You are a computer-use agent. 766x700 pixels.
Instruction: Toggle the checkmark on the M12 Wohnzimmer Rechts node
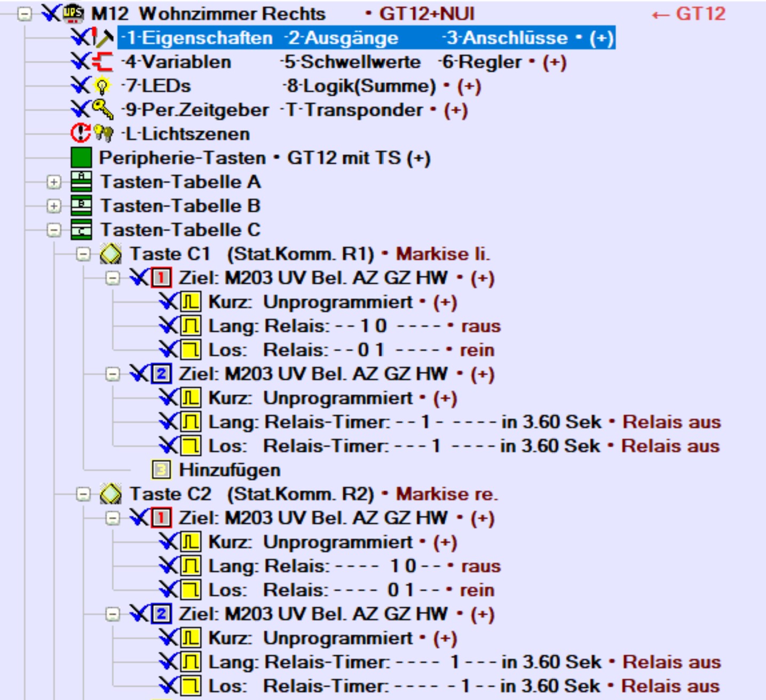pos(51,13)
